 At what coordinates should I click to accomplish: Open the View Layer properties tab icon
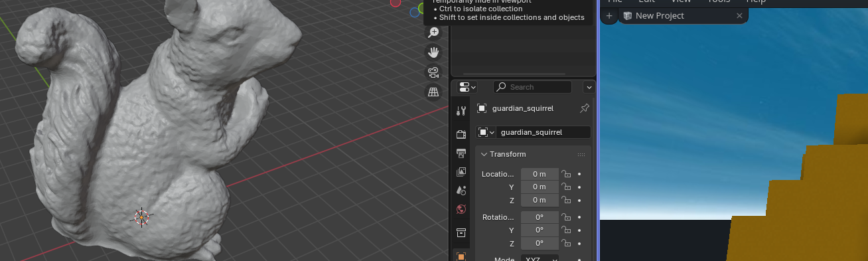click(461, 172)
